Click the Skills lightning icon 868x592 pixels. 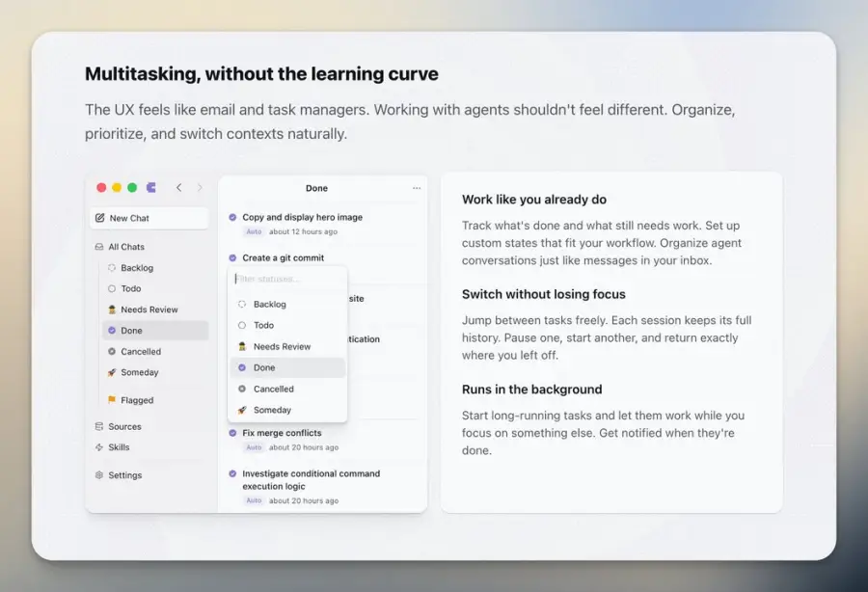pos(99,447)
